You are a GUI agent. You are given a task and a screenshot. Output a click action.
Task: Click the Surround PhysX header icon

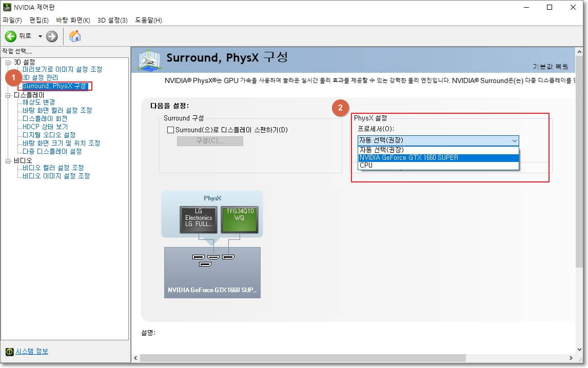[x=149, y=60]
